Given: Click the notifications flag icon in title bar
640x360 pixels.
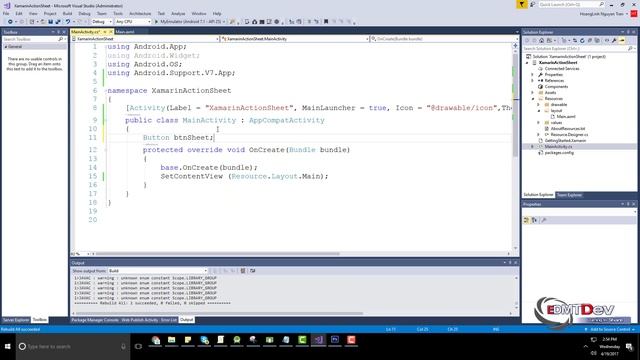Looking at the screenshot, I should tap(522, 4).
